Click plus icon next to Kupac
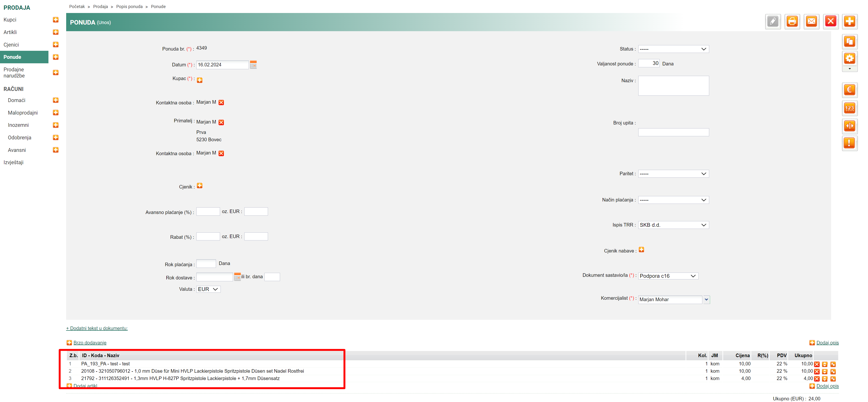This screenshot has height=402, width=868. pos(199,80)
